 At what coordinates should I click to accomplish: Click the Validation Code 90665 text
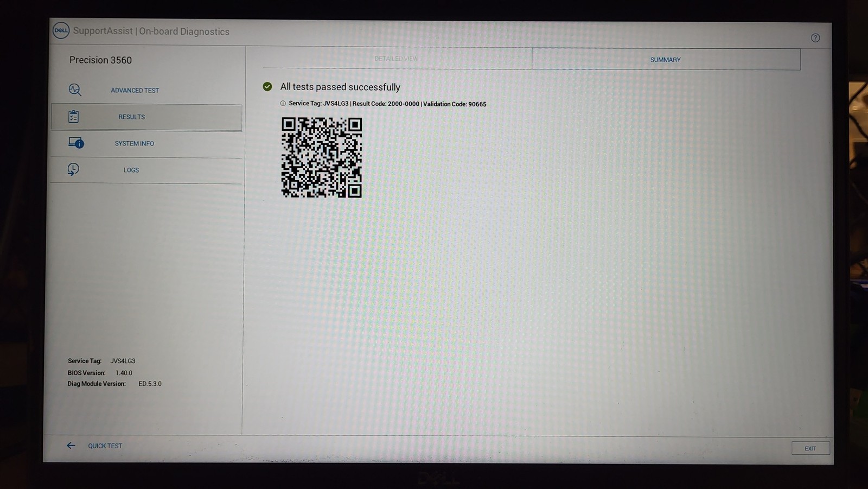pos(455,104)
